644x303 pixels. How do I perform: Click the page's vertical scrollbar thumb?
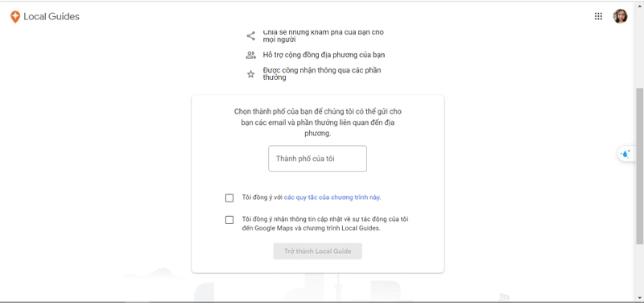(640, 164)
